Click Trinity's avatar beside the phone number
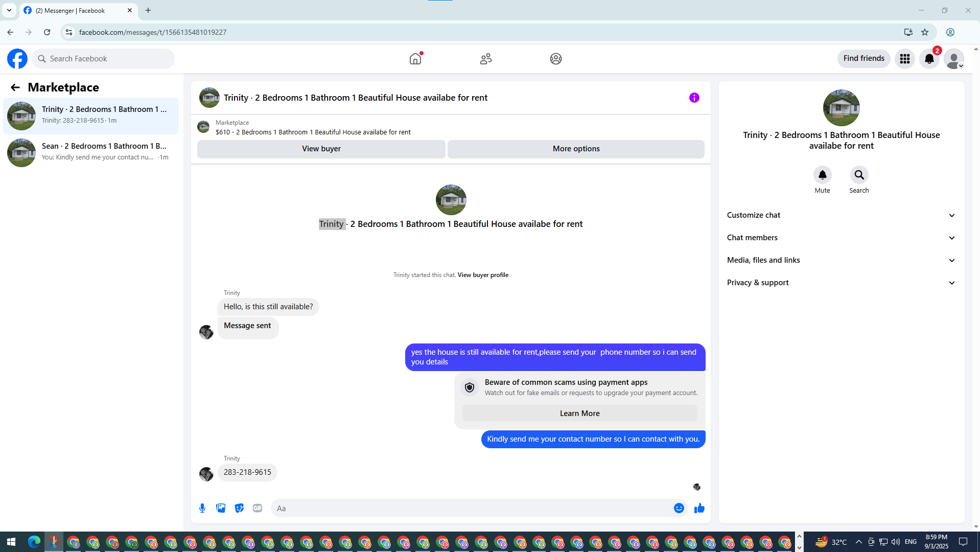 pos(206,474)
